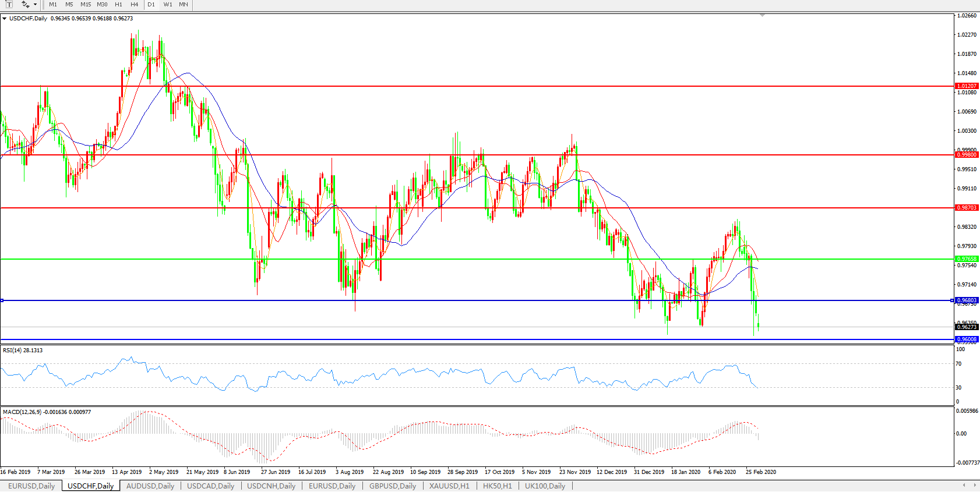Image resolution: width=980 pixels, height=492 pixels.
Task: Select the blue 0.96803 horizontal line handle
Action: pyautogui.click(x=2, y=300)
